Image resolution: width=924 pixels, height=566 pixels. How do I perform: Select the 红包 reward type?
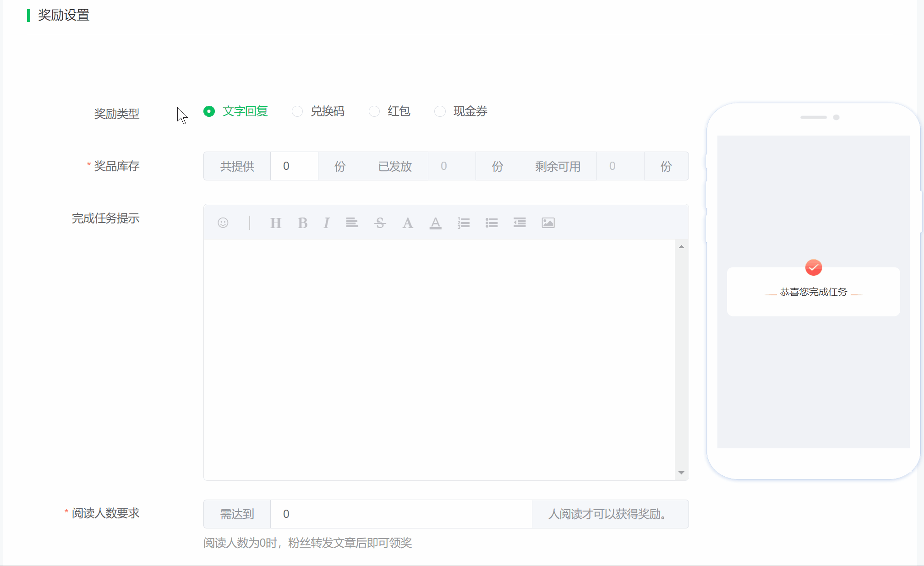coord(374,111)
